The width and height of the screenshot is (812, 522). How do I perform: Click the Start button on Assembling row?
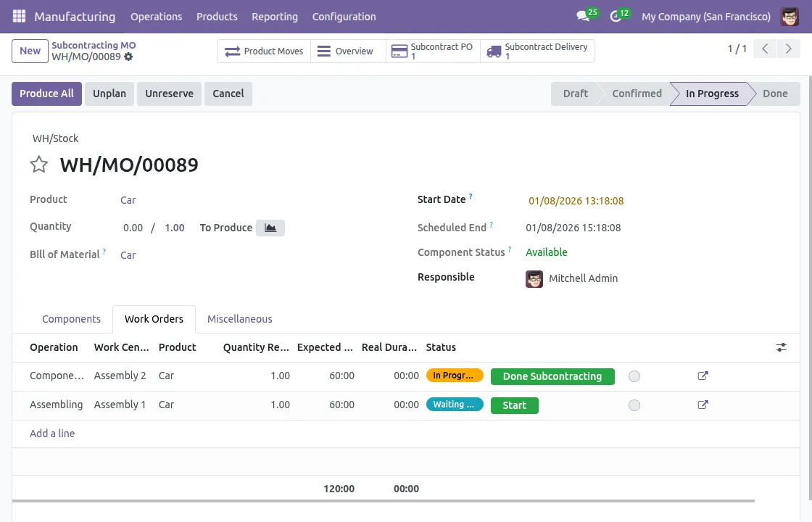click(514, 405)
